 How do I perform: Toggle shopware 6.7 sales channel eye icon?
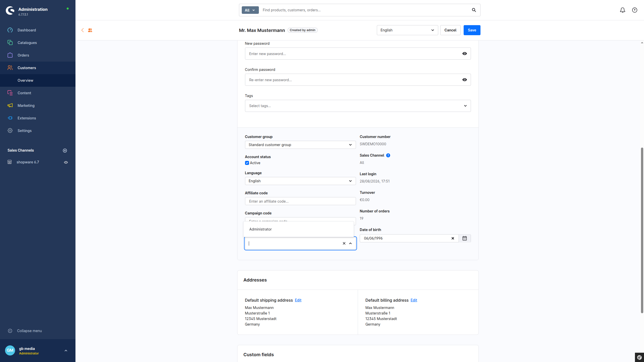click(x=66, y=162)
